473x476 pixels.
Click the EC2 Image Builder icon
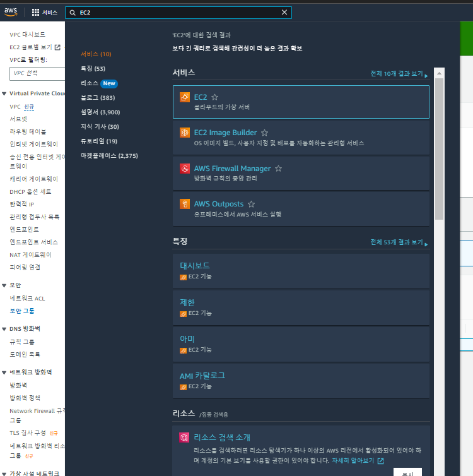pos(185,133)
